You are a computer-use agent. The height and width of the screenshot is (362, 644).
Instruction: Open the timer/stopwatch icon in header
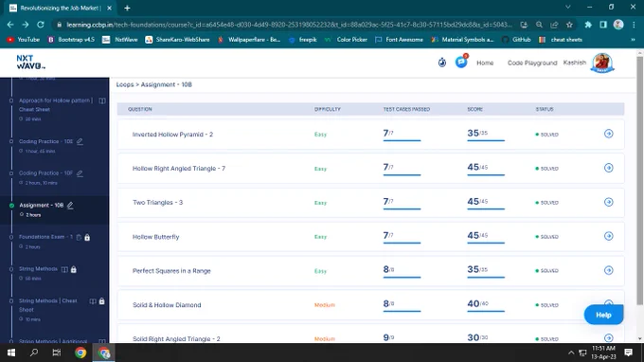[442, 63]
